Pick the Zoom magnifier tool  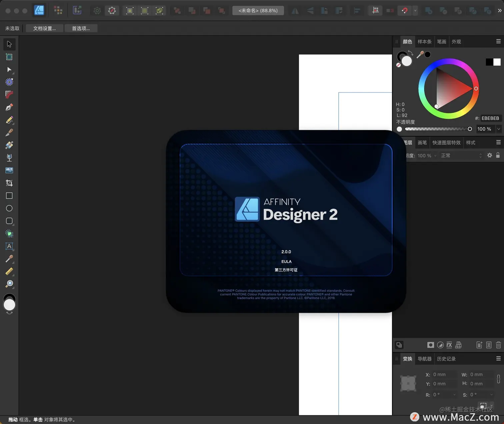tap(9, 284)
